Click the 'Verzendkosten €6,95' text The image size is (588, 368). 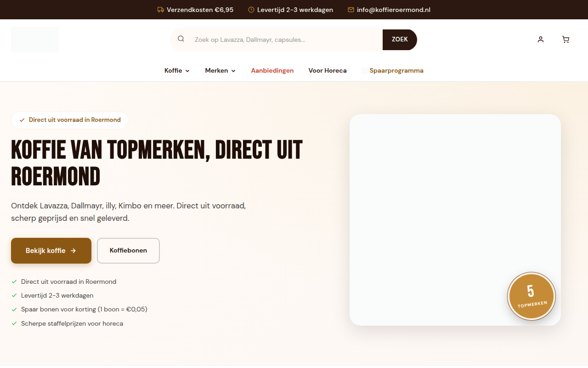tap(200, 10)
